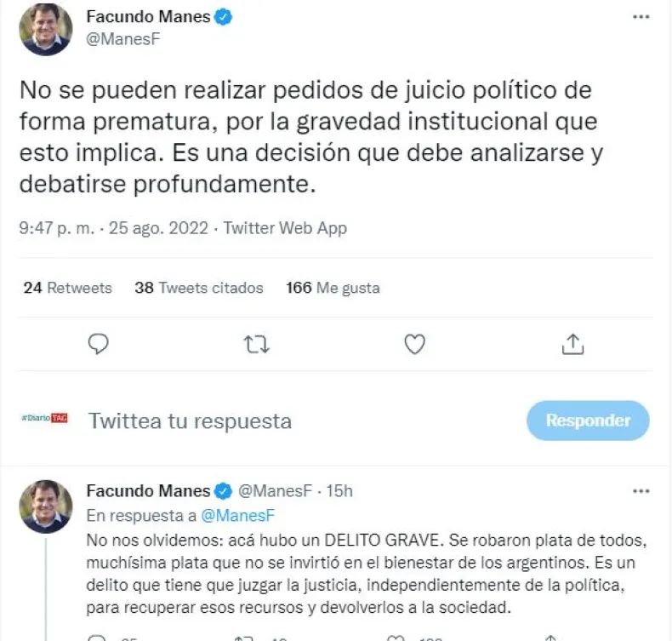The height and width of the screenshot is (641, 672).
Task: Click the share upload icon
Action: 573,344
